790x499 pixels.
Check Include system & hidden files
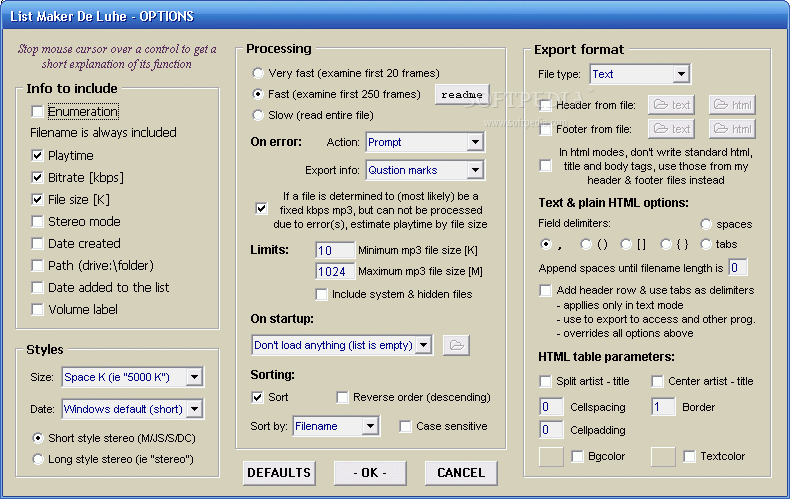pos(321,294)
